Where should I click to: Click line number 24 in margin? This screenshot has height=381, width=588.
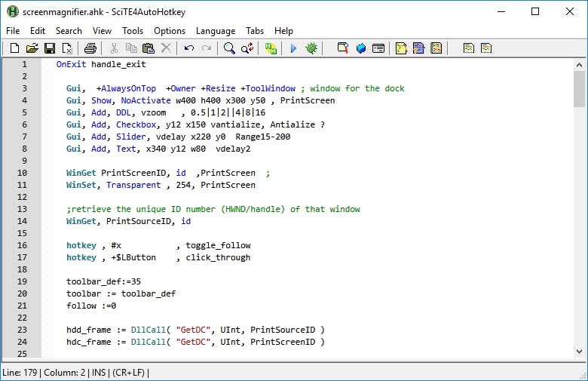(22, 342)
